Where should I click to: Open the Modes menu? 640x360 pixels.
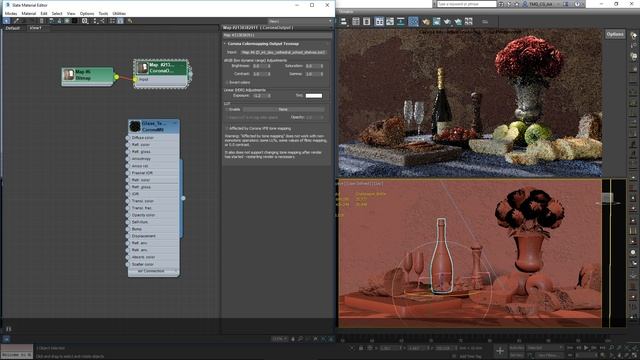click(11, 13)
